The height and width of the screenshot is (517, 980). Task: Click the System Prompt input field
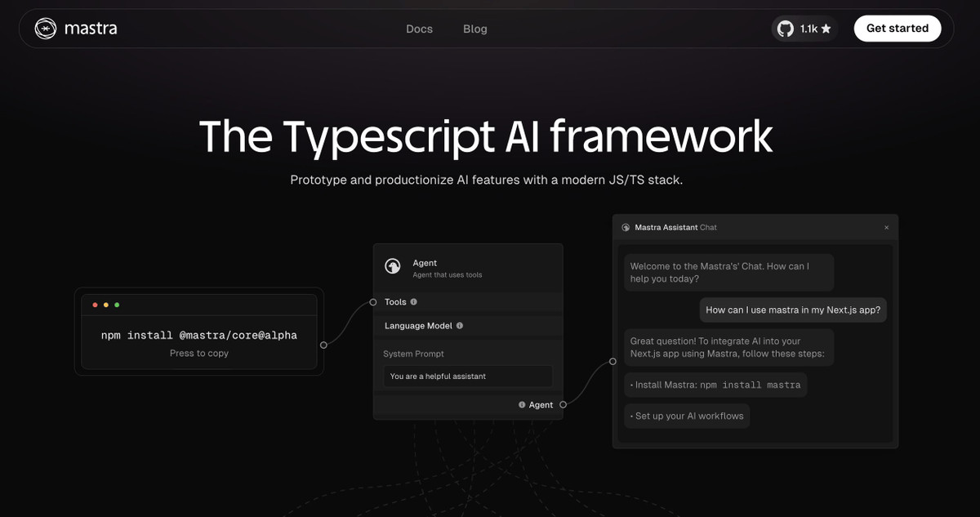tap(468, 377)
